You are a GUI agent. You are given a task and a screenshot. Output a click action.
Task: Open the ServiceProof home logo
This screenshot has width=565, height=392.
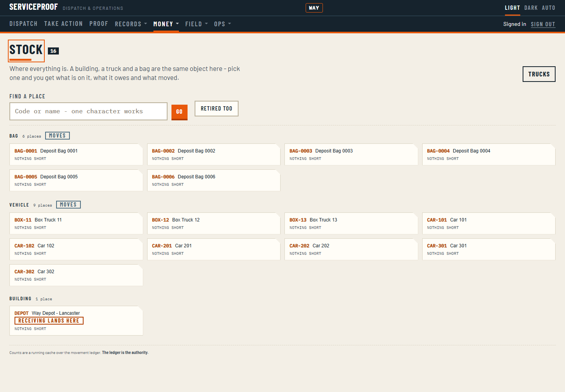click(33, 7)
